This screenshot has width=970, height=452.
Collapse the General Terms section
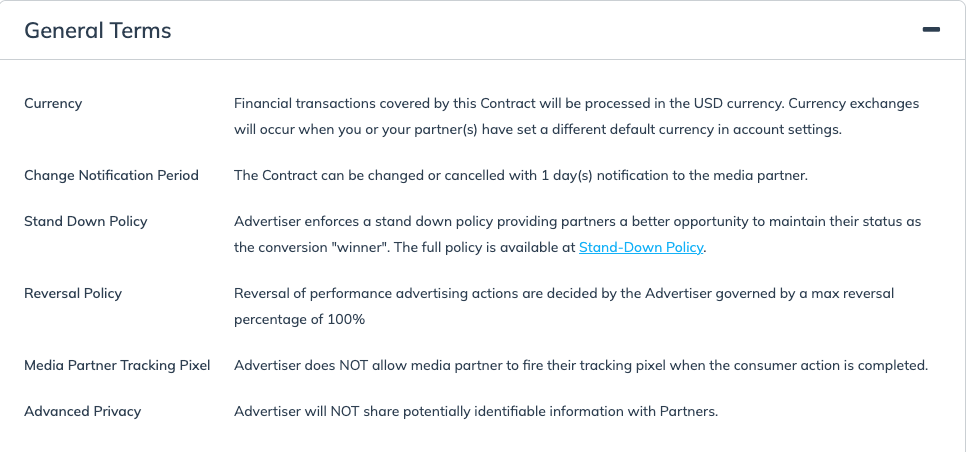tap(931, 30)
